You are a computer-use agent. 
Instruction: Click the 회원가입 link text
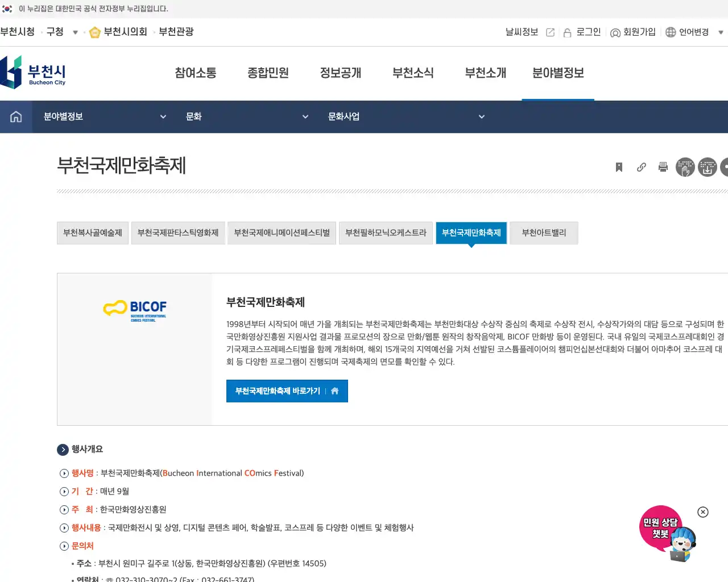(x=639, y=32)
